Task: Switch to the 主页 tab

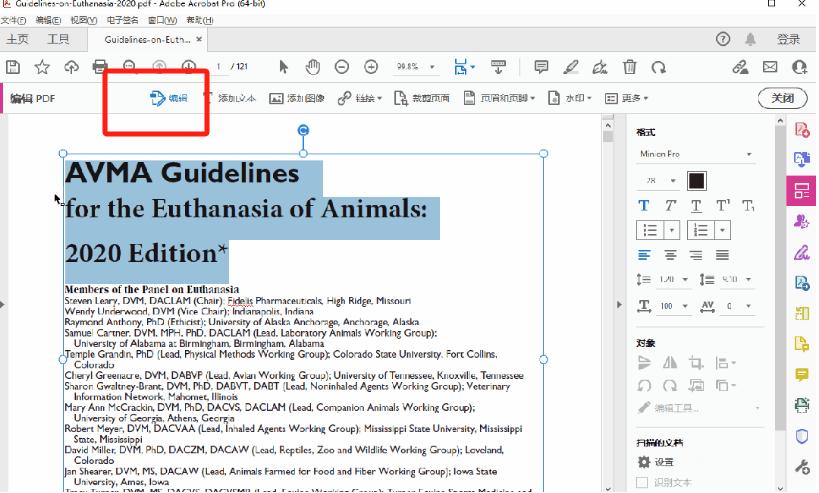Action: [17, 39]
